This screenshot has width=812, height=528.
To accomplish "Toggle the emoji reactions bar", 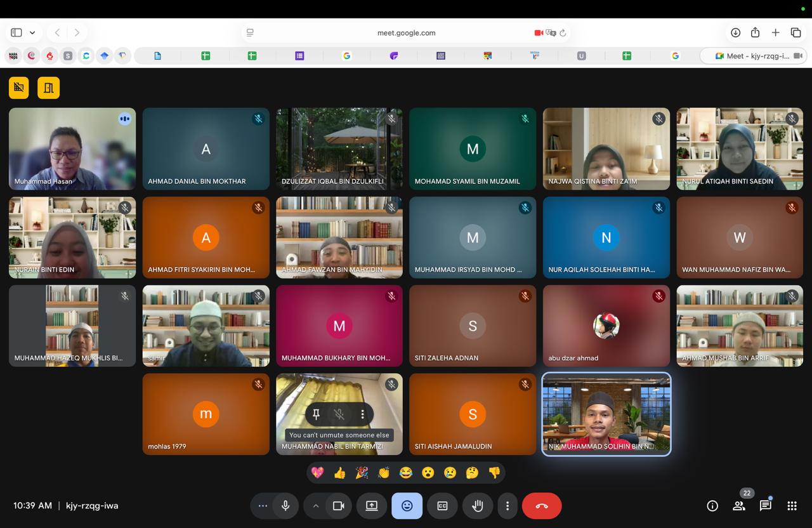I will tap(407, 506).
